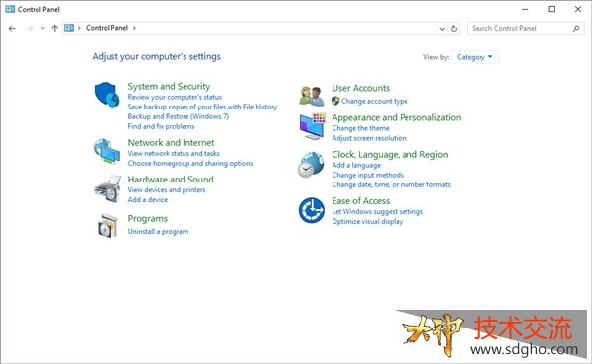Image resolution: width=592 pixels, height=364 pixels.
Task: Open Backup and Restore (Windows 7)
Action: [179, 116]
